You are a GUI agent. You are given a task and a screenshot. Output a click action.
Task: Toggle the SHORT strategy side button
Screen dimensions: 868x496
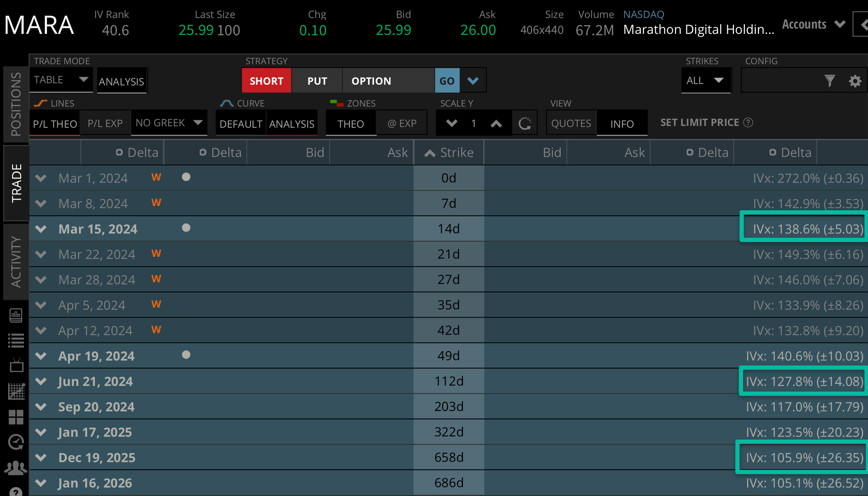click(266, 81)
